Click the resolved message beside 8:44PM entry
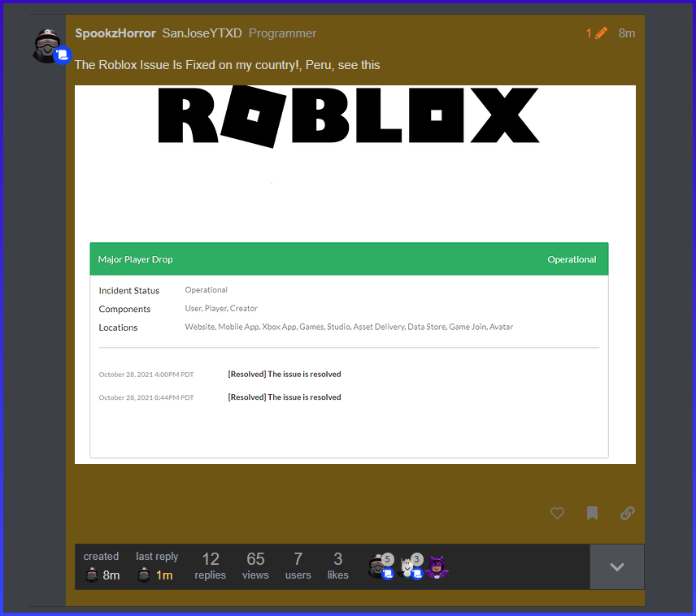 (285, 397)
